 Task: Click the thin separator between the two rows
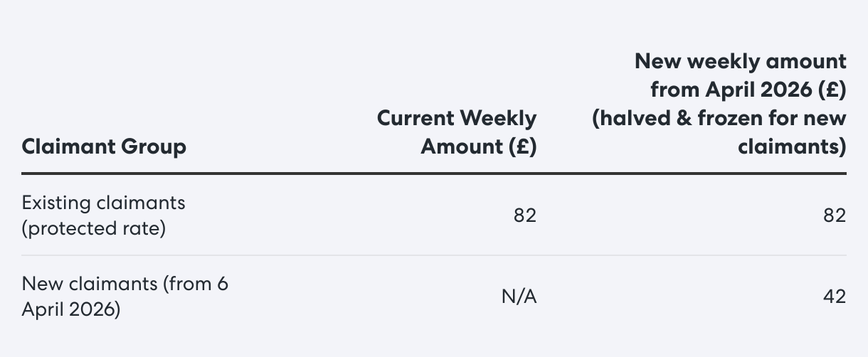(434, 255)
